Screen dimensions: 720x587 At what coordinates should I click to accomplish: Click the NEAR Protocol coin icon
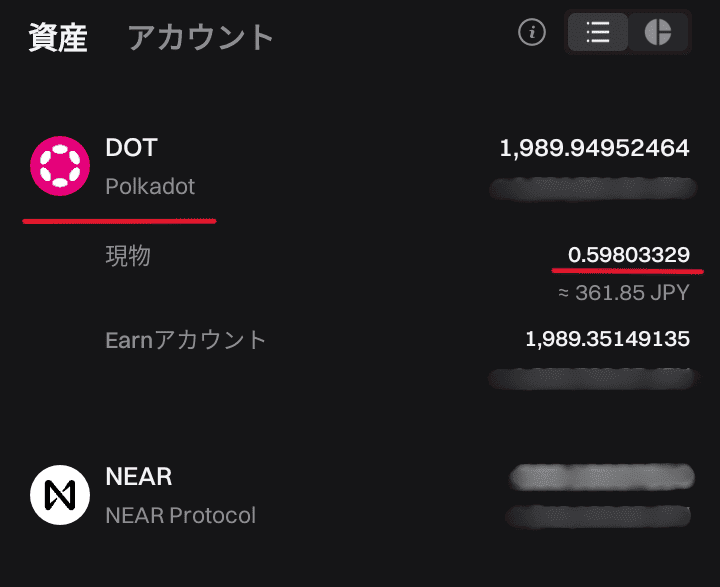click(60, 495)
